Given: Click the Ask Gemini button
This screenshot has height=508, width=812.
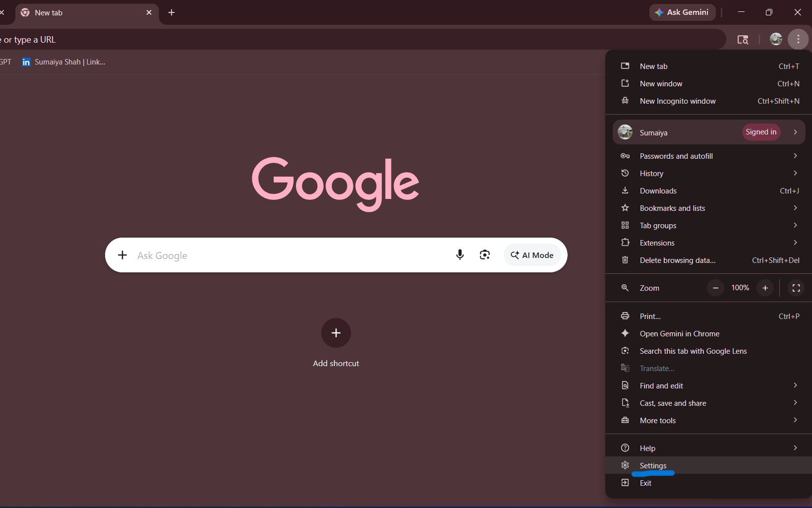Looking at the screenshot, I should pyautogui.click(x=682, y=12).
